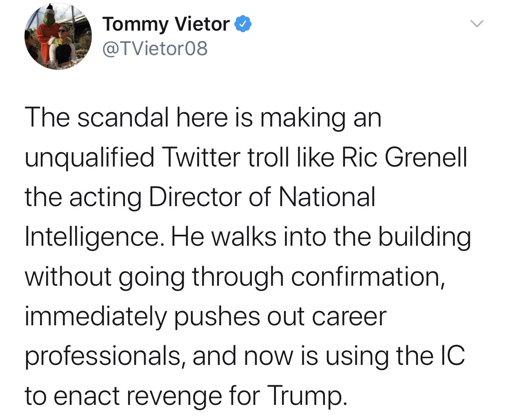This screenshot has width=507, height=420.
Task: Click the word "unqualified" in the tweet
Action: click(90, 158)
